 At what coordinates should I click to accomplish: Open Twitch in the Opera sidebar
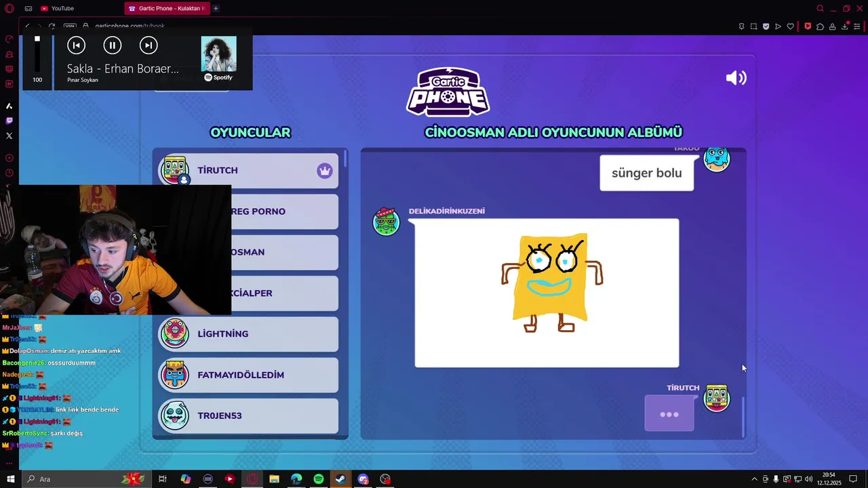pyautogui.click(x=9, y=121)
